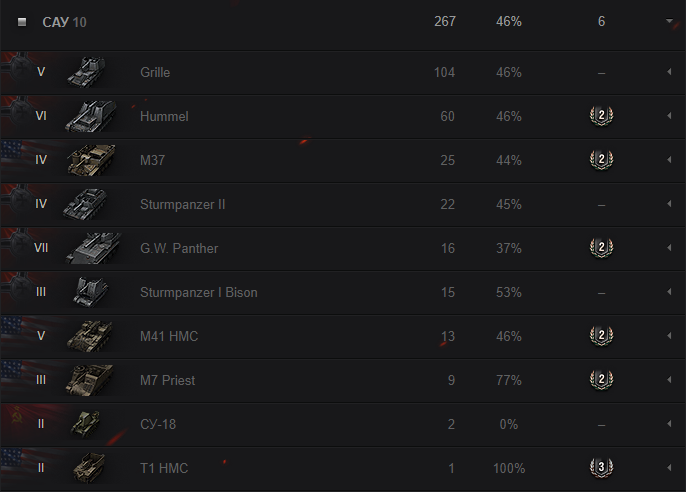Click the T1 HMC class 3 badge

pos(601,468)
